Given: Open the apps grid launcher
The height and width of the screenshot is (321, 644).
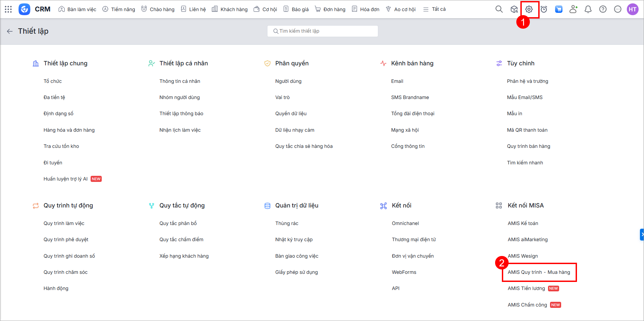Looking at the screenshot, I should pos(8,9).
